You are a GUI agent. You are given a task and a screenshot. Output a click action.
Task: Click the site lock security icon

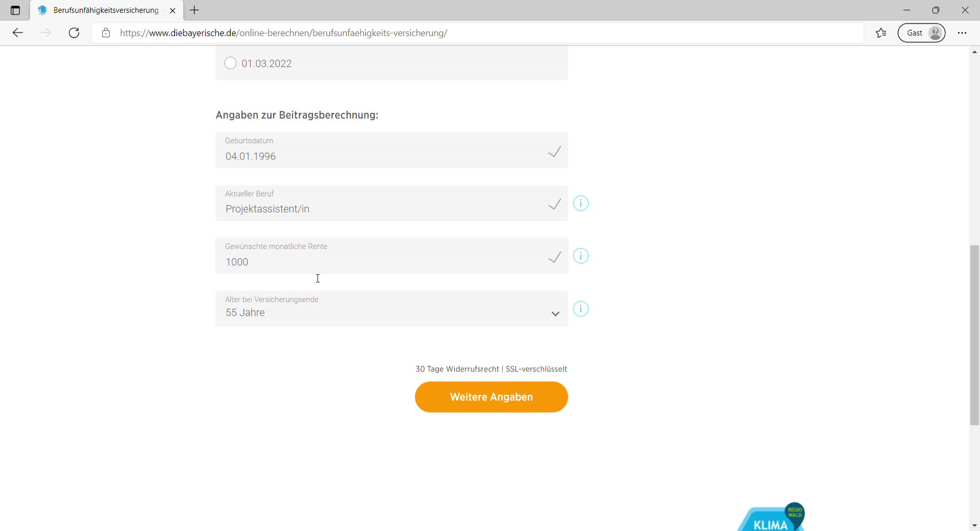pyautogui.click(x=106, y=33)
